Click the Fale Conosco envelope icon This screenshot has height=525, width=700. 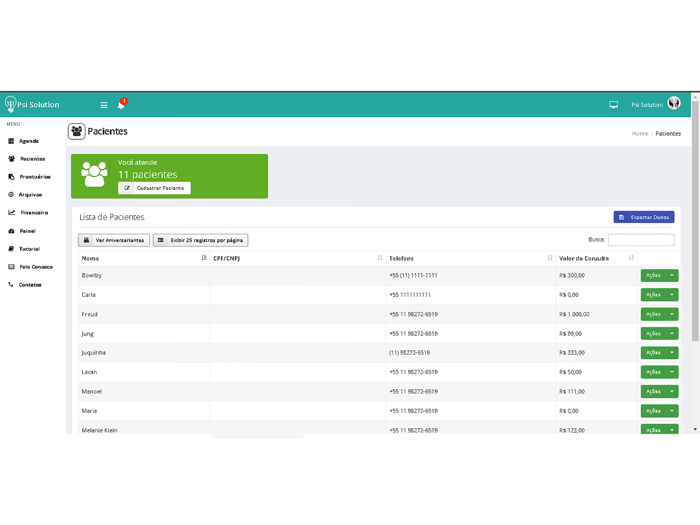coord(11,267)
